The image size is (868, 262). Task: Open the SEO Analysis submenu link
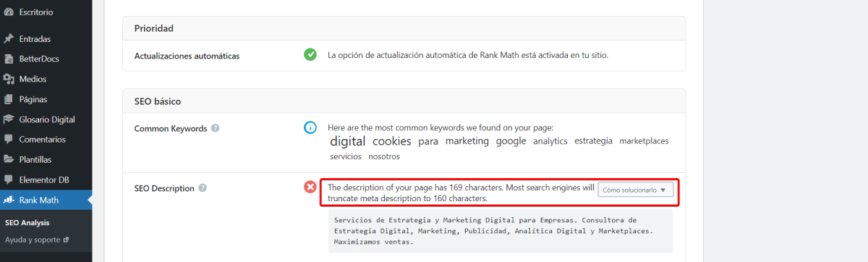coord(27,223)
